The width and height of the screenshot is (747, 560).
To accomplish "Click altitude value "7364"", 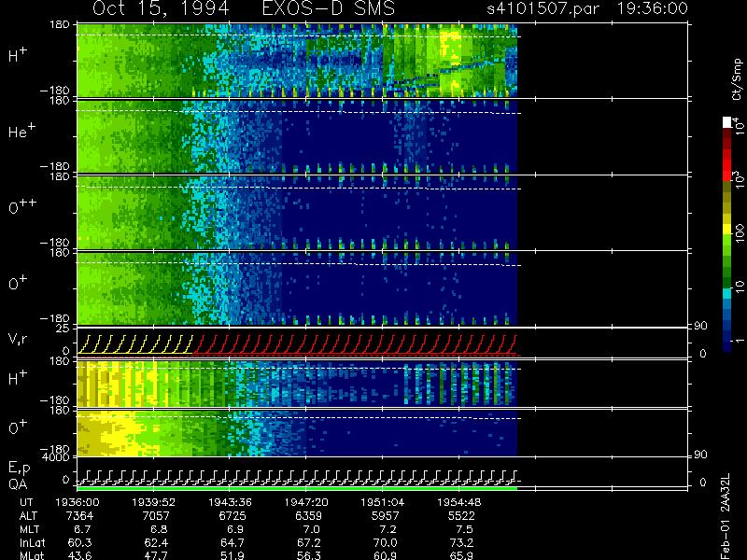I will (80, 516).
